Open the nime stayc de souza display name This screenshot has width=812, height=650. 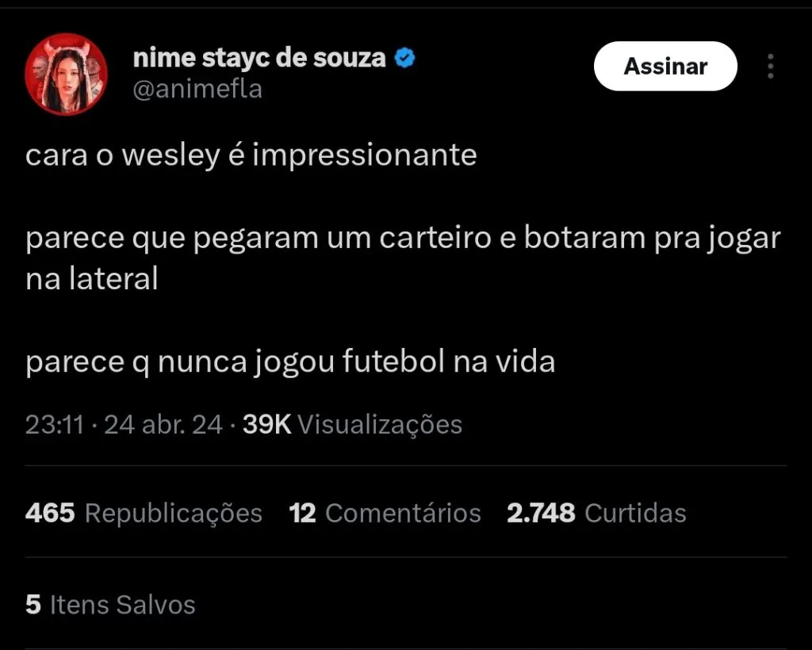259,58
